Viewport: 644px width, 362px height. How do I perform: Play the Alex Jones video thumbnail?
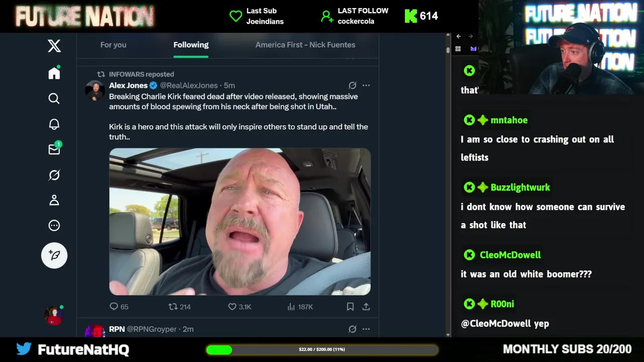point(240,221)
